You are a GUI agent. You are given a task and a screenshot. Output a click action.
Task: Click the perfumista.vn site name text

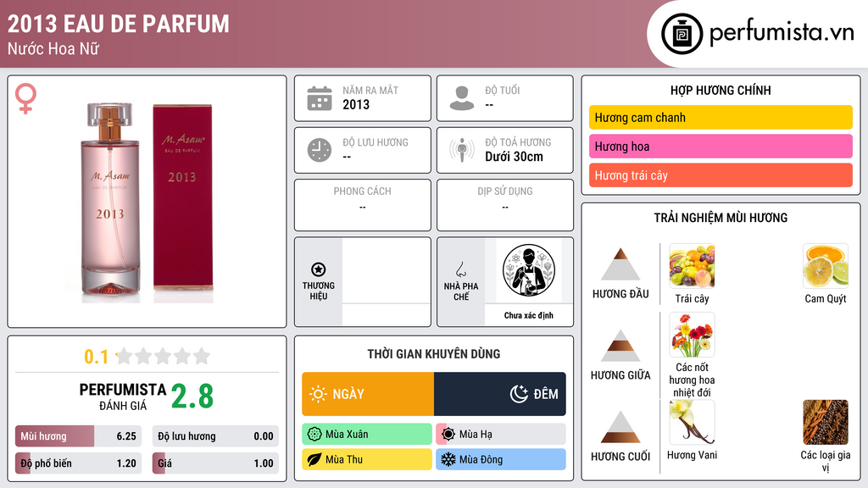782,32
